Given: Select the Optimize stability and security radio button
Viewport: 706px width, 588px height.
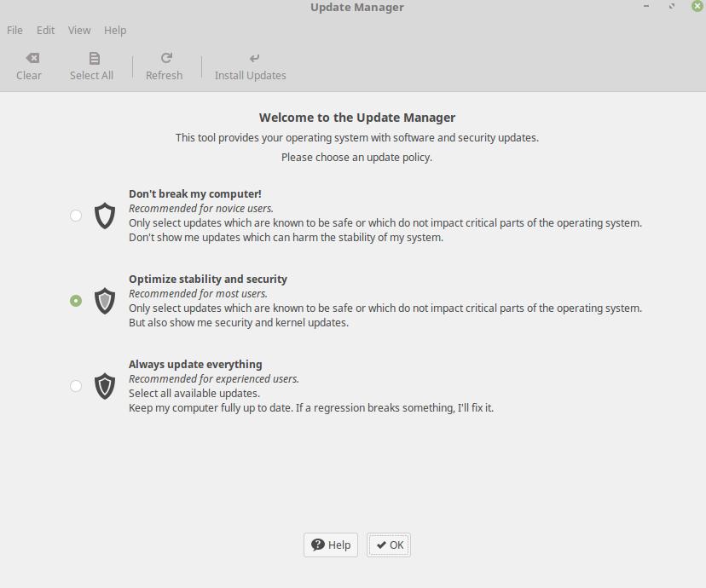Looking at the screenshot, I should pyautogui.click(x=76, y=301).
